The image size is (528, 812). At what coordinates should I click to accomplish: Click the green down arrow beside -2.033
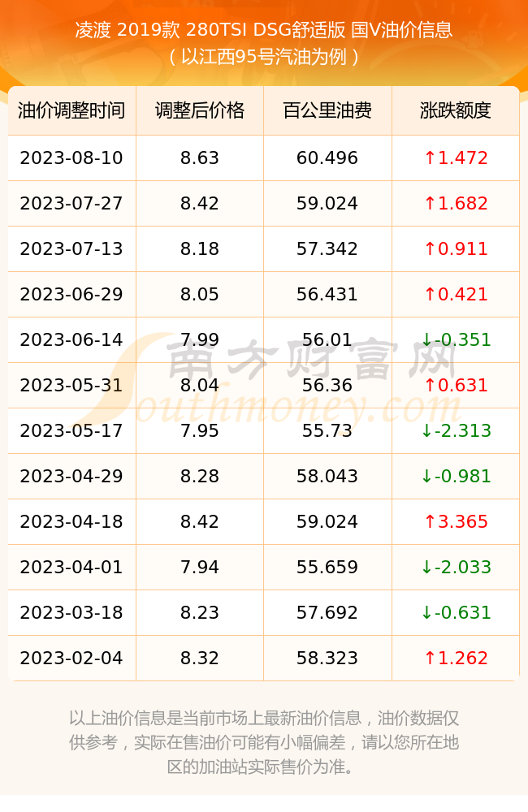[x=426, y=567]
